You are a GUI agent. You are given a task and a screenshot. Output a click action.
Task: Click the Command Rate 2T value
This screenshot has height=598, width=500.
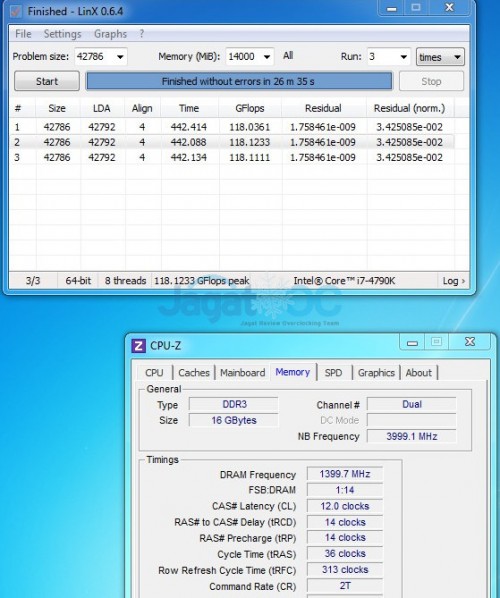[345, 586]
